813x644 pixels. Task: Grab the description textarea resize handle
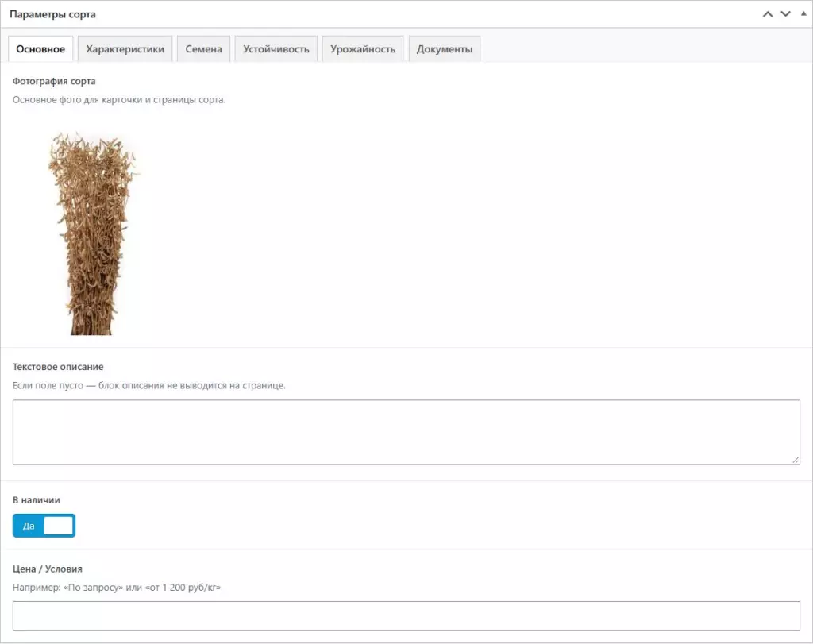[796, 460]
